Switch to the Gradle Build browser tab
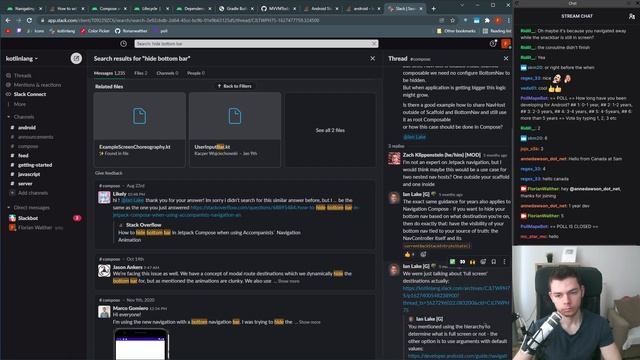 click(x=236, y=8)
